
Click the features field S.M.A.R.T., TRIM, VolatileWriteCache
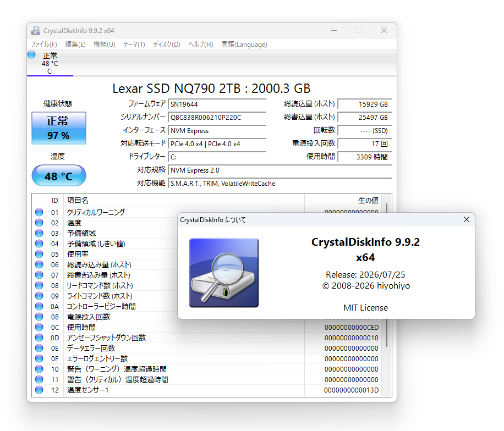(280, 184)
